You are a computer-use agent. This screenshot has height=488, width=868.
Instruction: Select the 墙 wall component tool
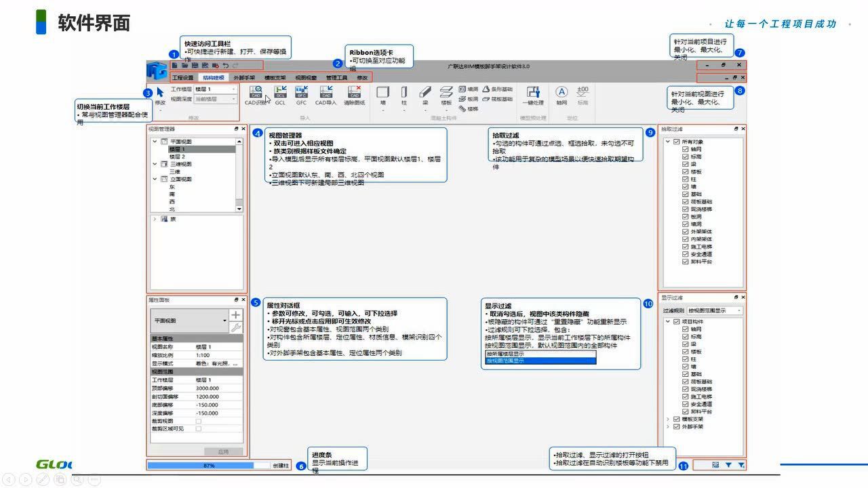tap(382, 94)
